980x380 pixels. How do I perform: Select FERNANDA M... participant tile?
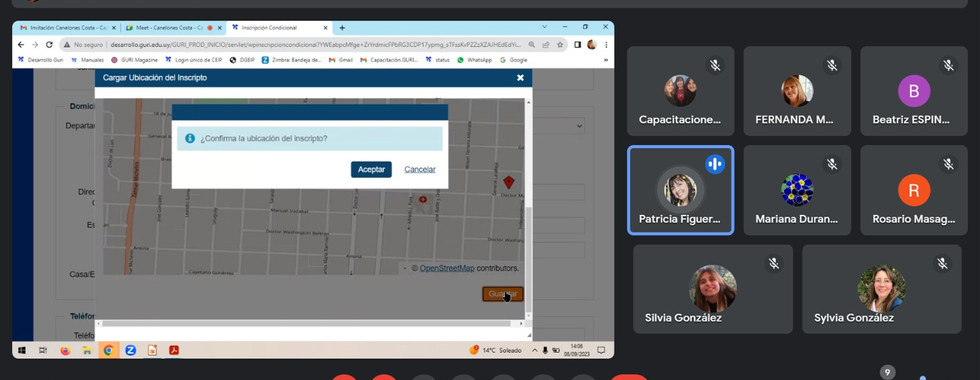click(797, 91)
